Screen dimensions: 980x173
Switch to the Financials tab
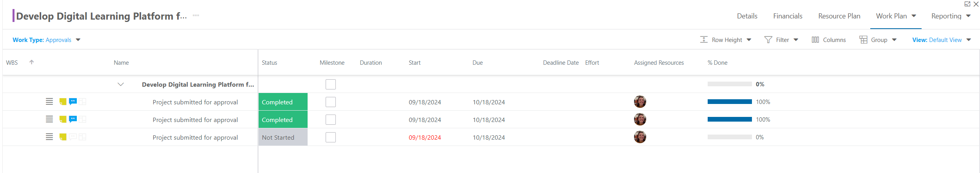(x=788, y=16)
